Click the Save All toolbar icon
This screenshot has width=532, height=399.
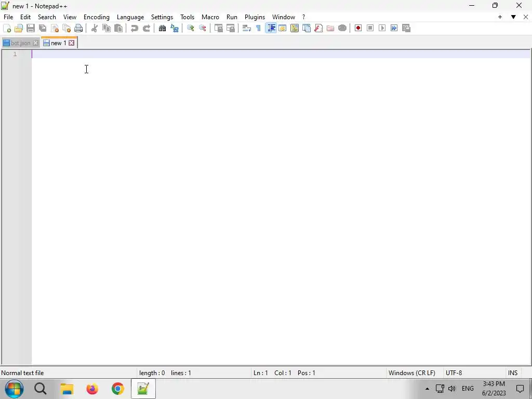click(43, 28)
